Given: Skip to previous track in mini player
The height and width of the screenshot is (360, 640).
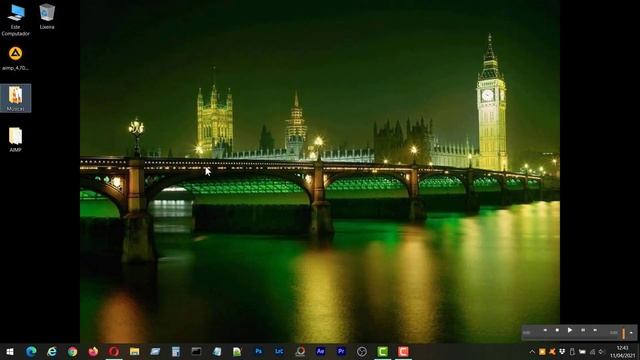Looking at the screenshot, I should 545,330.
